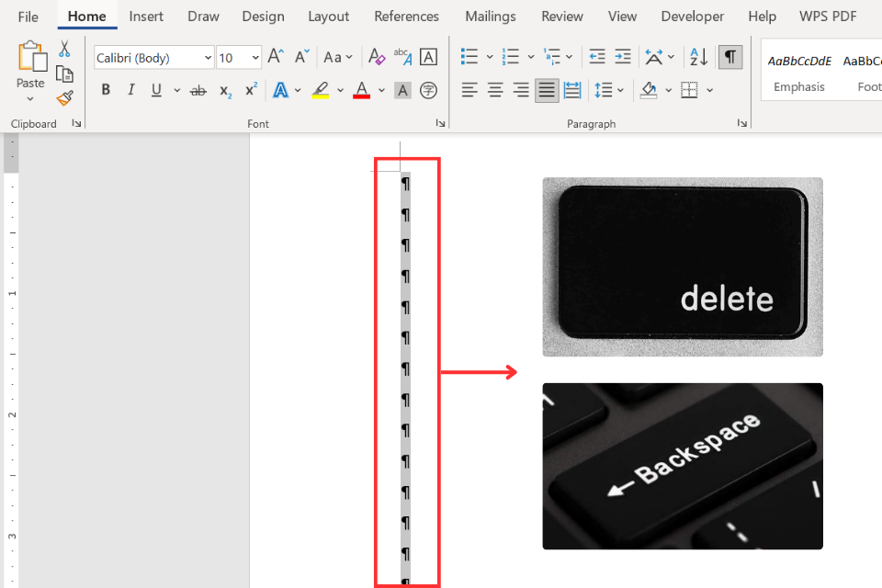The width and height of the screenshot is (882, 588).
Task: Click the Backspace key image
Action: click(x=683, y=466)
